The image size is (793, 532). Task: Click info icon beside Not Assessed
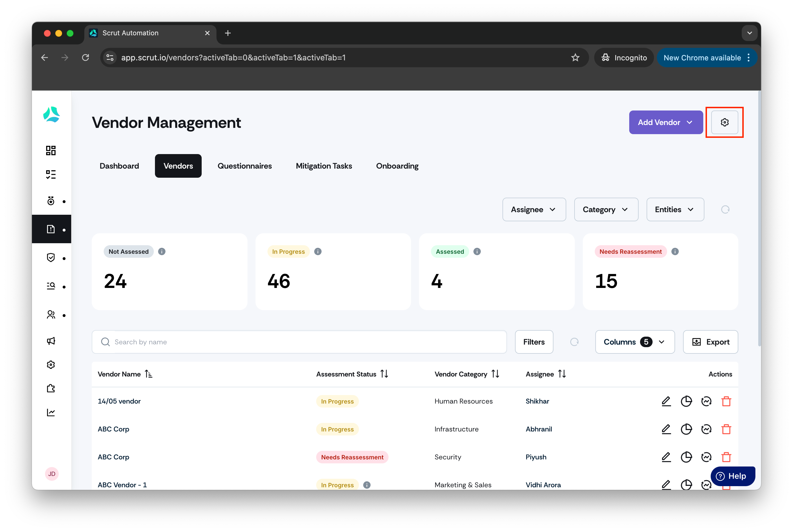point(162,251)
